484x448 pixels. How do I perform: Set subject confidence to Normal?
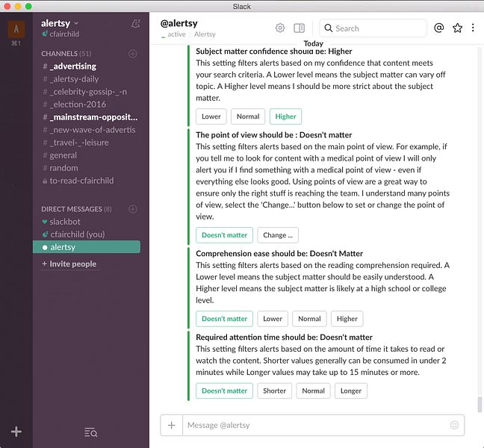(248, 116)
